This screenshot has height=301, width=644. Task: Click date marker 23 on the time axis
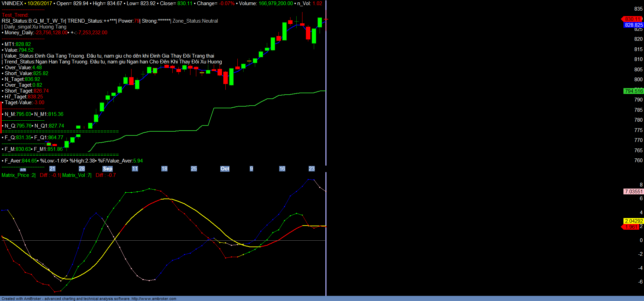pyautogui.click(x=312, y=169)
